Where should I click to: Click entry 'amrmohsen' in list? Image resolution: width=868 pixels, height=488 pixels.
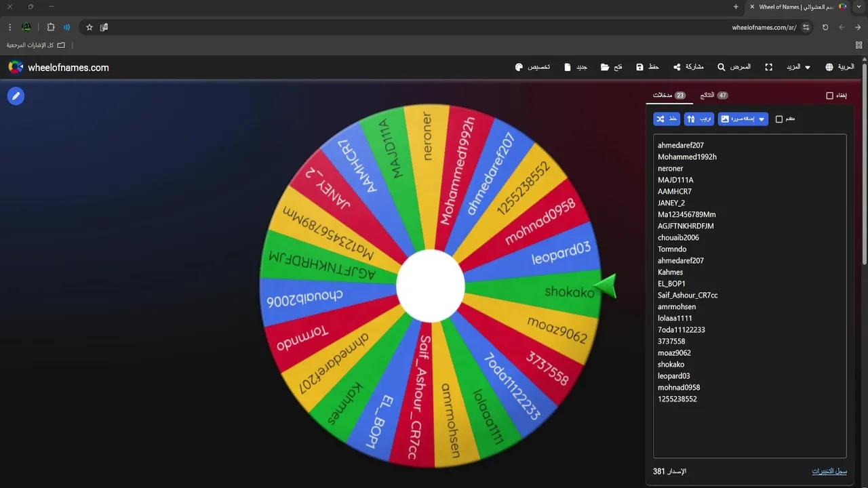(677, 307)
